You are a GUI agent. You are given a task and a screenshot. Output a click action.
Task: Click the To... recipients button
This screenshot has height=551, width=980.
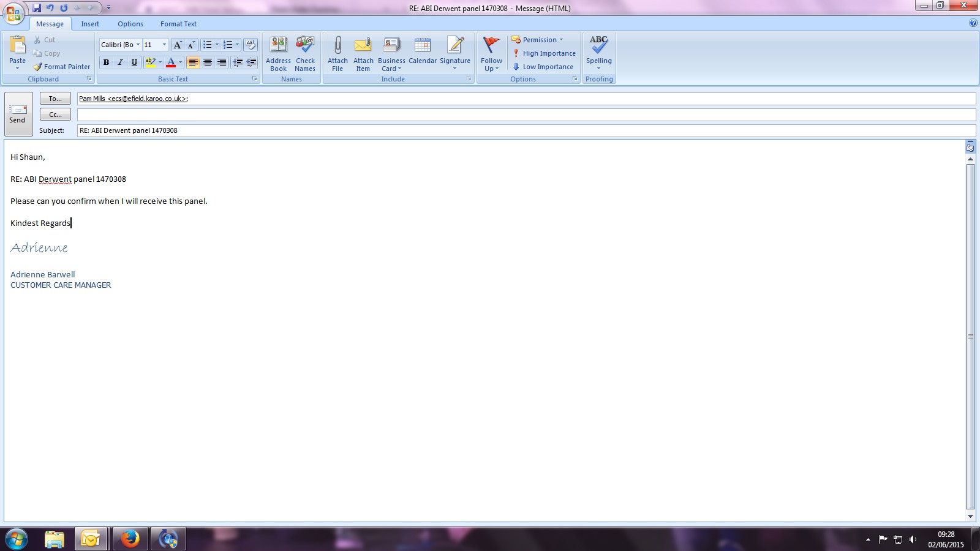click(x=55, y=99)
